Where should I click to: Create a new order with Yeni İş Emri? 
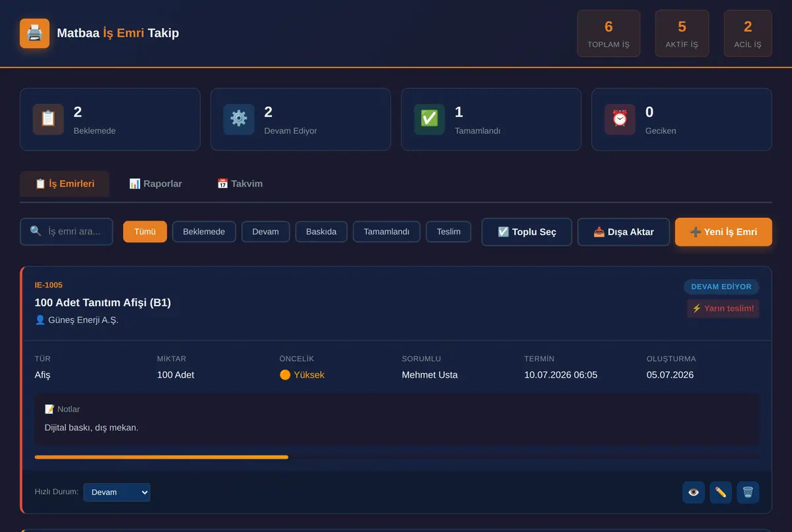click(723, 232)
